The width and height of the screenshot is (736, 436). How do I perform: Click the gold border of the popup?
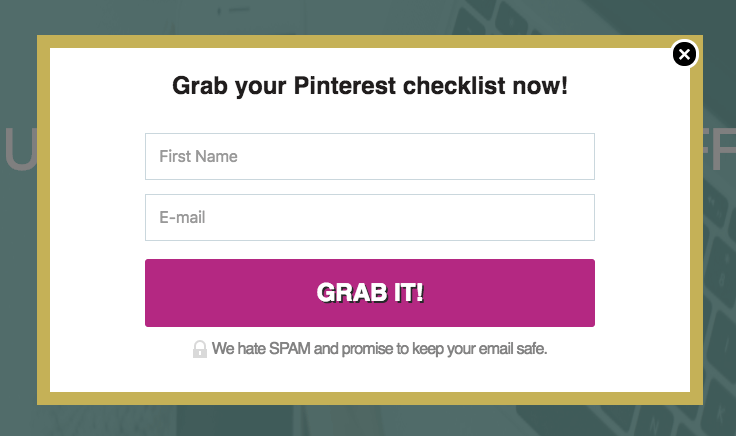click(x=43, y=220)
